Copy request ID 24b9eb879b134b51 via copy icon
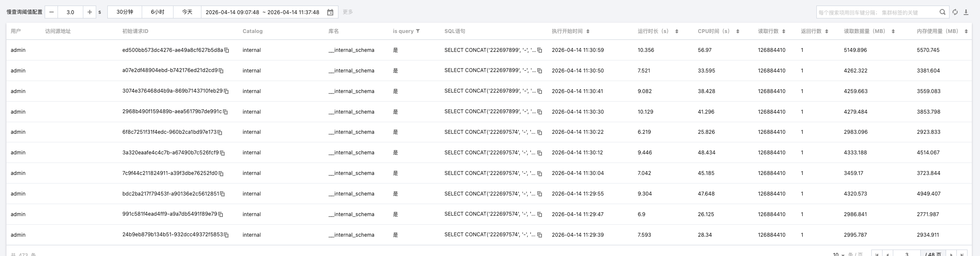980x256 pixels. point(226,235)
